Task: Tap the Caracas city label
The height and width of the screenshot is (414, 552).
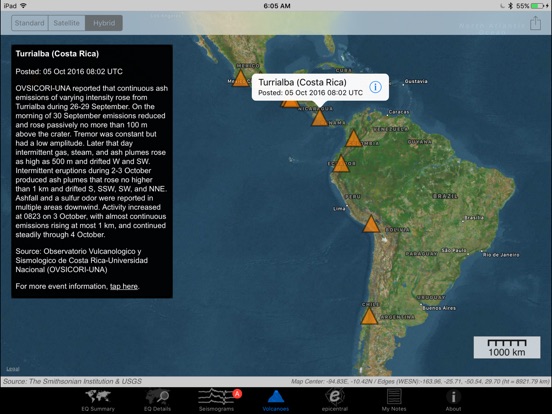Action: pyautogui.click(x=399, y=112)
